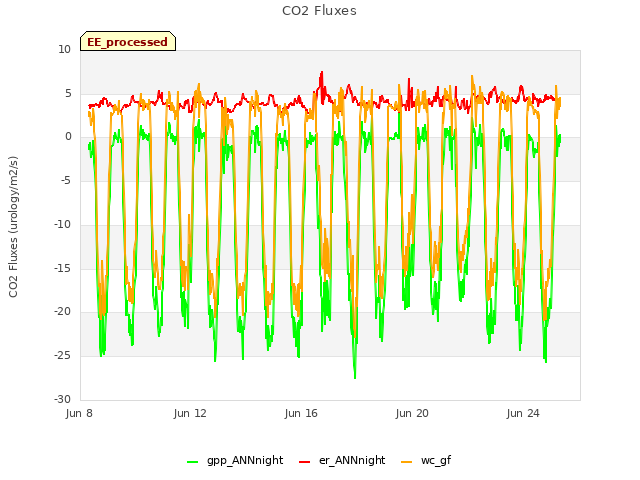Click the Jun 24 x-axis label
The height and width of the screenshot is (480, 640).
523,413
